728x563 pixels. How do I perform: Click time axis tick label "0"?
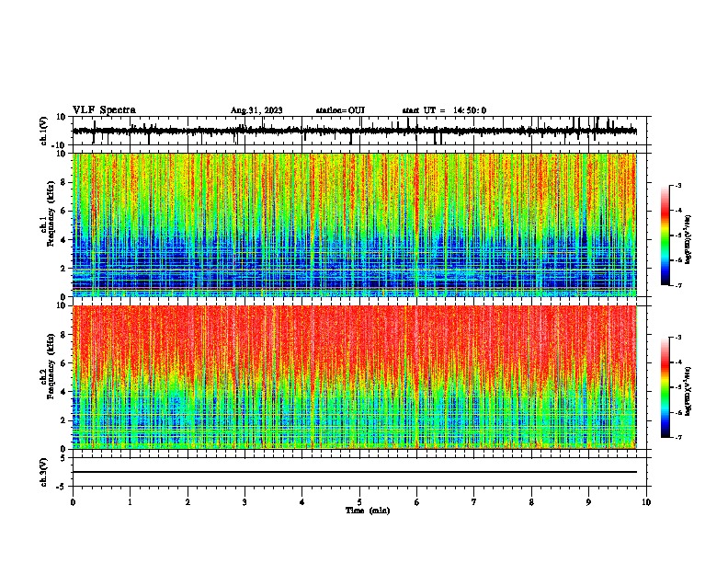73,502
